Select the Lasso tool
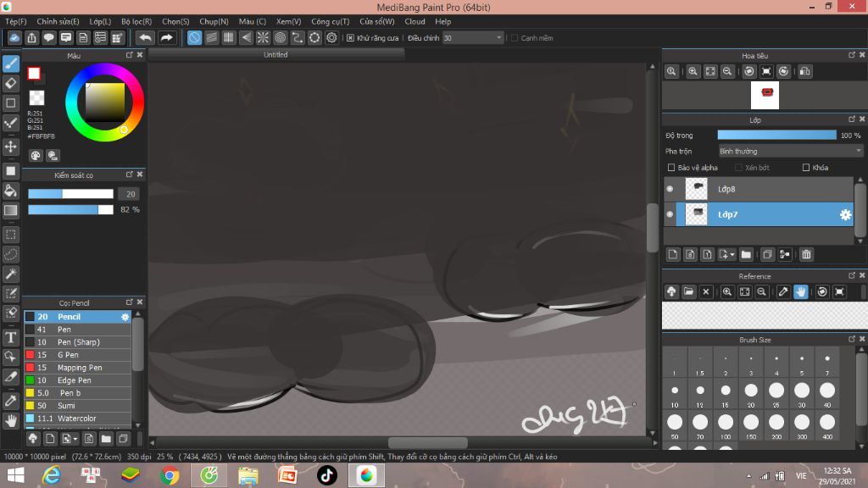This screenshot has width=868, height=488. coord(11,254)
